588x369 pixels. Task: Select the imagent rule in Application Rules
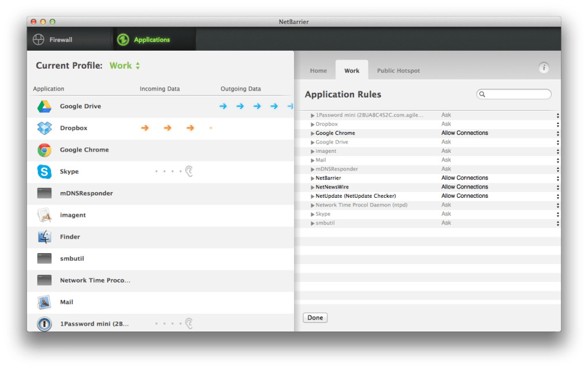click(x=326, y=151)
